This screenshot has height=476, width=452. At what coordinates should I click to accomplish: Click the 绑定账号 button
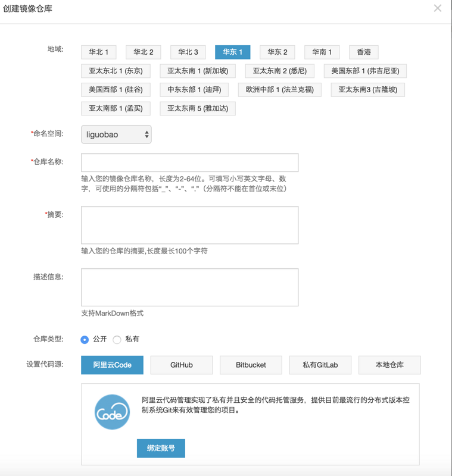point(161,449)
